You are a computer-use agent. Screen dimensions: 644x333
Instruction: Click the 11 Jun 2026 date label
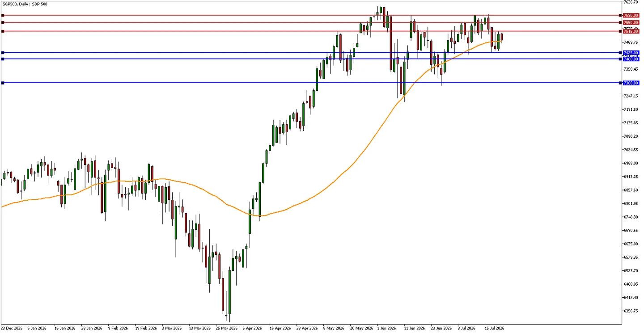point(414,328)
